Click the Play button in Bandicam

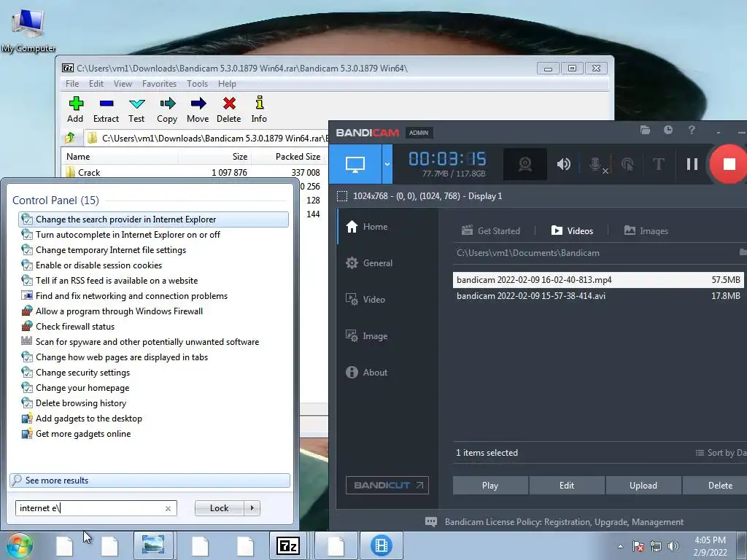click(490, 485)
